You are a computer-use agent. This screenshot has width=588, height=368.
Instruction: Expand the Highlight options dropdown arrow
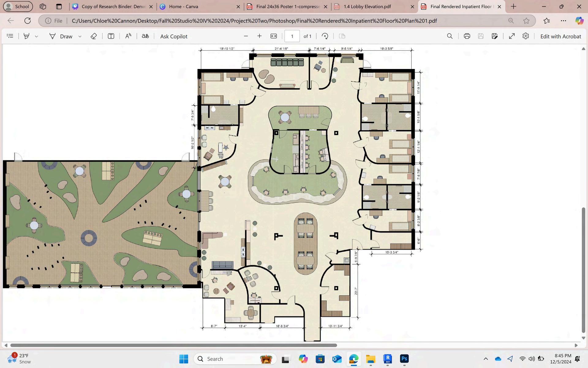[x=36, y=36]
